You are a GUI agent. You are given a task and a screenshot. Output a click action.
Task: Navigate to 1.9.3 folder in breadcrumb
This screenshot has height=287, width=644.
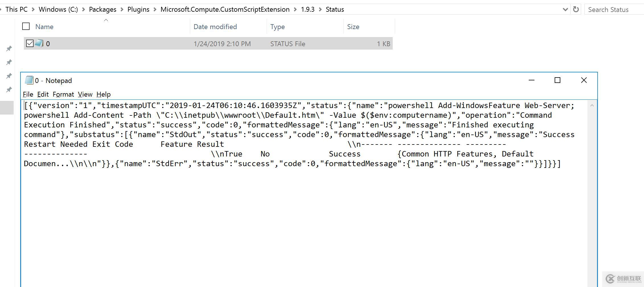[308, 9]
